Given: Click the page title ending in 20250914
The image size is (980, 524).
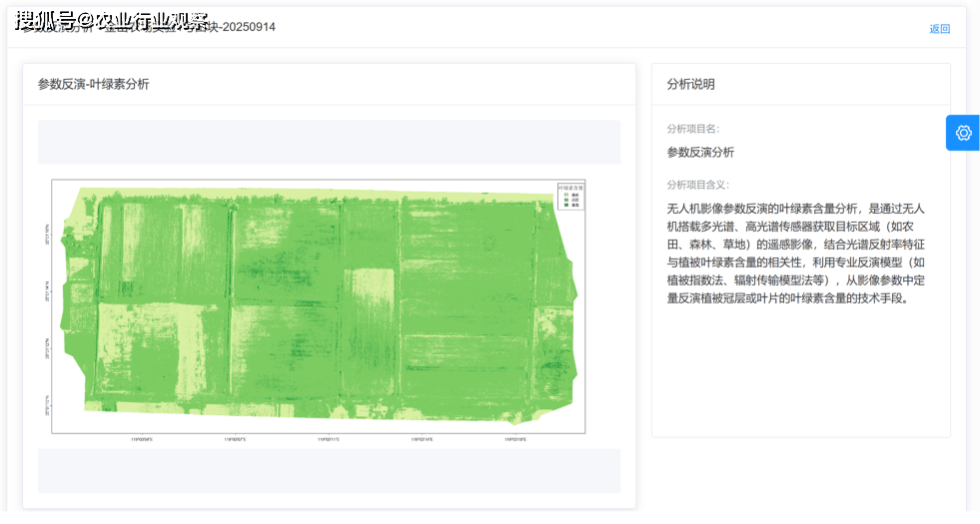Looking at the screenshot, I should [240, 27].
